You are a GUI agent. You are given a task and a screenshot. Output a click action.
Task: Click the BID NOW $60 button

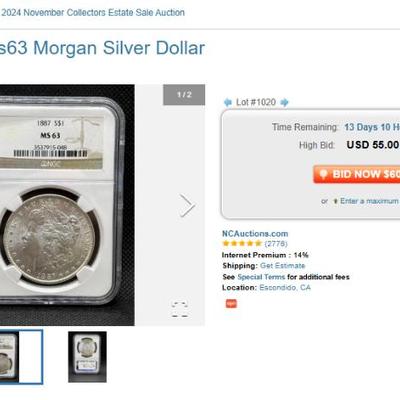tap(356, 174)
